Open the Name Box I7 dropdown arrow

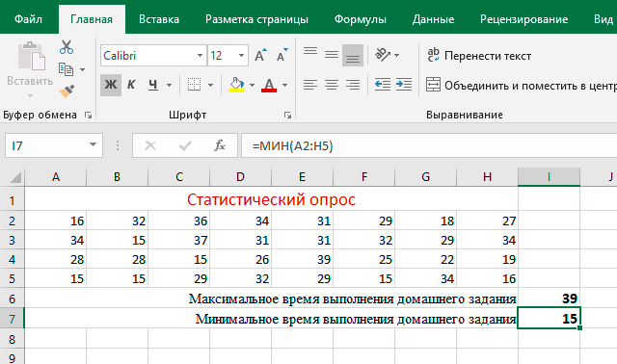coord(93,145)
